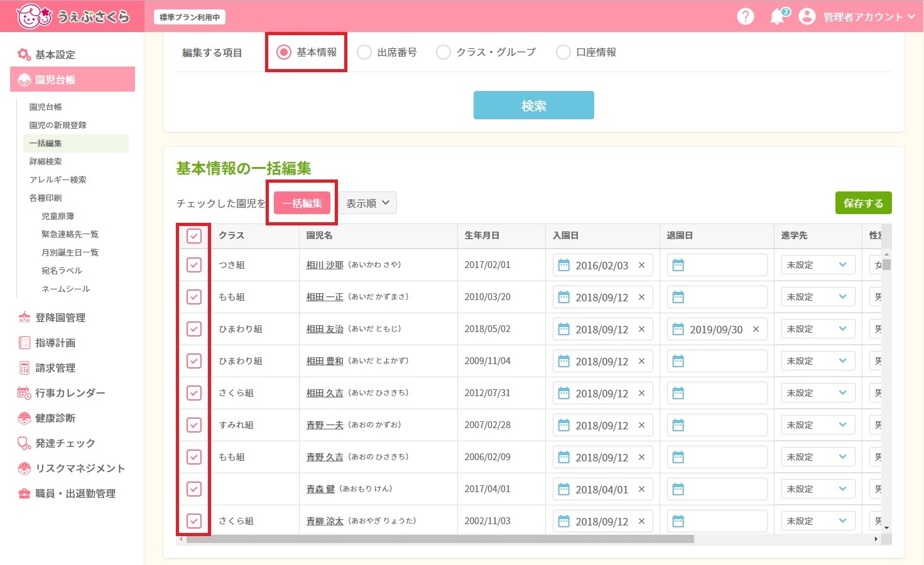Viewport: 924px width, 565px height.
Task: Open 進学先 dropdown for 青野 一夫
Action: 818,425
